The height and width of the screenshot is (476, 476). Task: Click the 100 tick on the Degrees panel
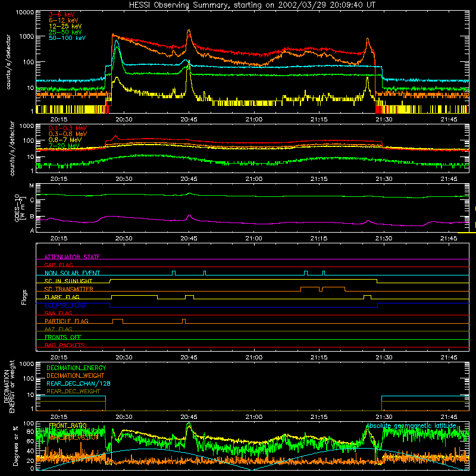pos(29,423)
